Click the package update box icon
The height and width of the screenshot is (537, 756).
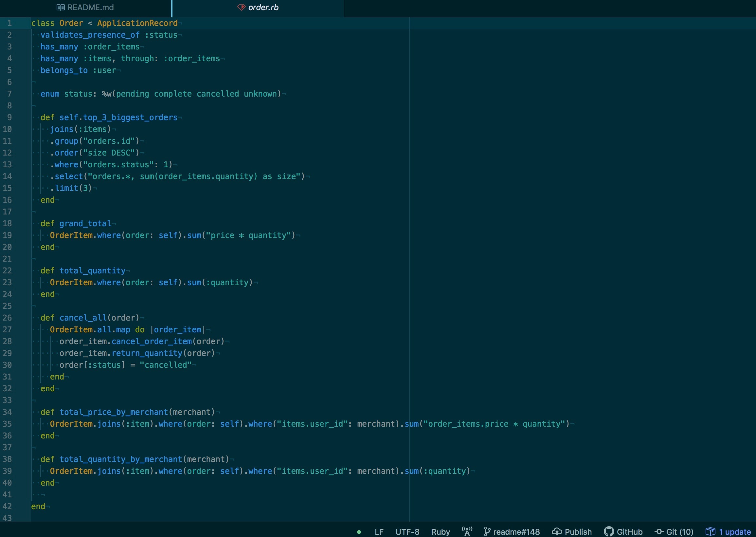pyautogui.click(x=711, y=531)
